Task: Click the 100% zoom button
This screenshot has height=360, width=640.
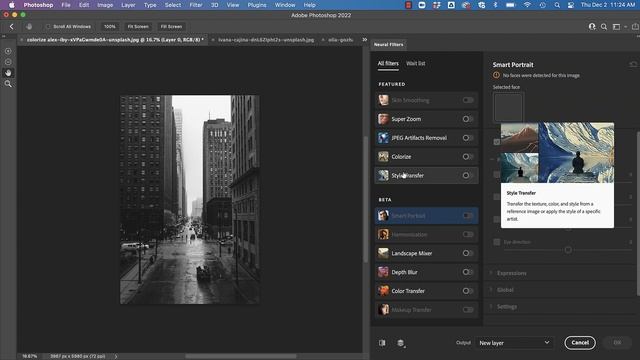Action: (x=109, y=27)
